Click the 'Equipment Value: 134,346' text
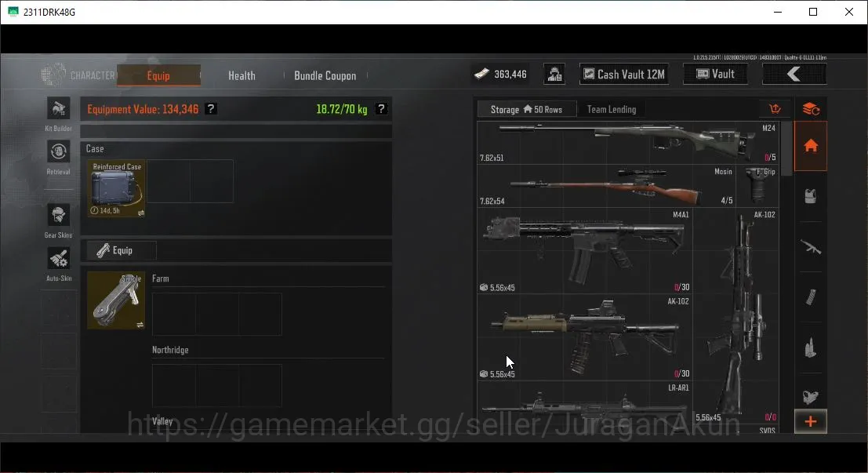This screenshot has width=868, height=473. pyautogui.click(x=143, y=109)
